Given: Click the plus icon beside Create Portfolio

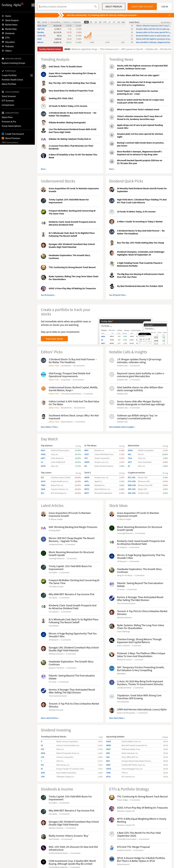Looking at the screenshot, I should click(32, 76).
